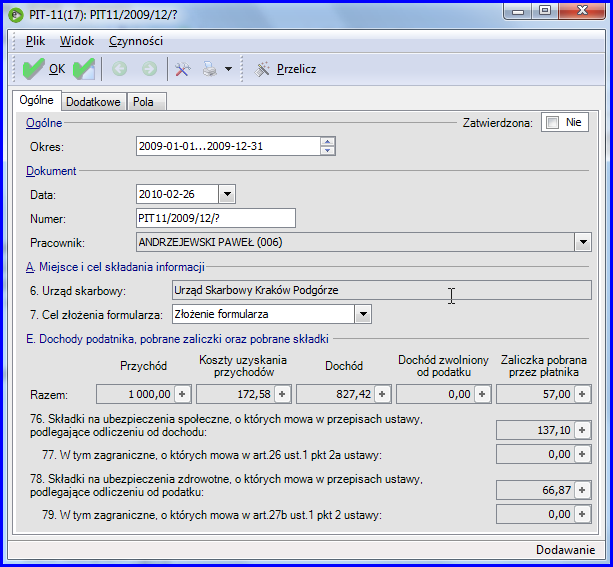The width and height of the screenshot is (613, 567).
Task: Open the Data calendar dropdown
Action: coord(227,194)
